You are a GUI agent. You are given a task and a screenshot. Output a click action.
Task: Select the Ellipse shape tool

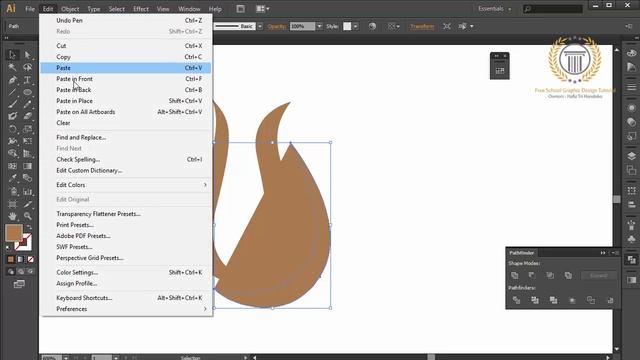coord(27,92)
